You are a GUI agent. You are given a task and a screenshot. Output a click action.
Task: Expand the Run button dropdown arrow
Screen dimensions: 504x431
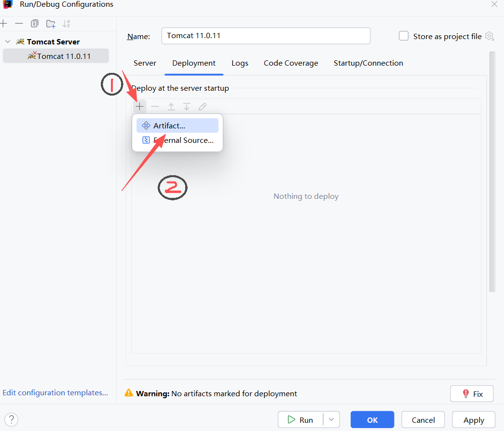[x=331, y=420]
